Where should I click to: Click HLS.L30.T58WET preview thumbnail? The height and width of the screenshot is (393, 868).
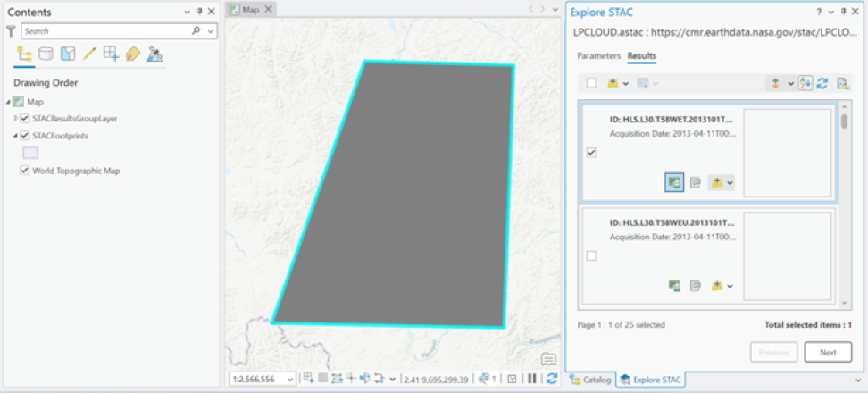tap(787, 153)
